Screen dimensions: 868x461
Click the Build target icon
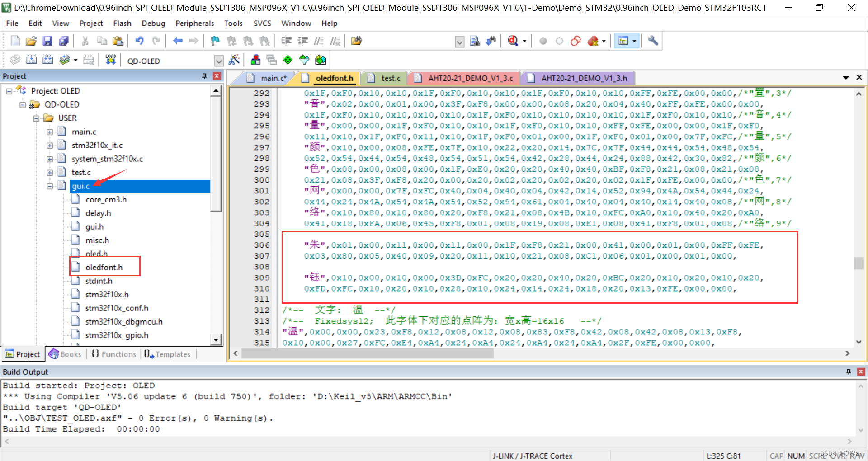(x=31, y=60)
